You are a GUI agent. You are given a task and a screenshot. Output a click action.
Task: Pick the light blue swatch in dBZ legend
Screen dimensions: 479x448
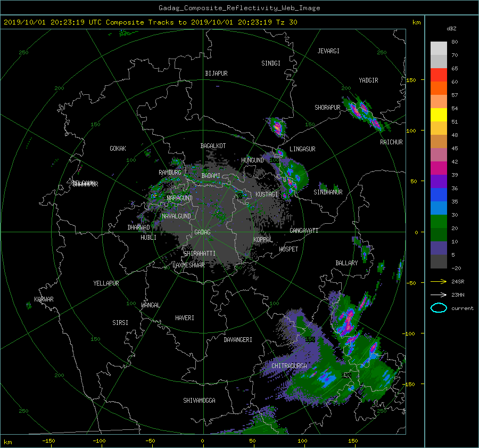click(x=439, y=208)
